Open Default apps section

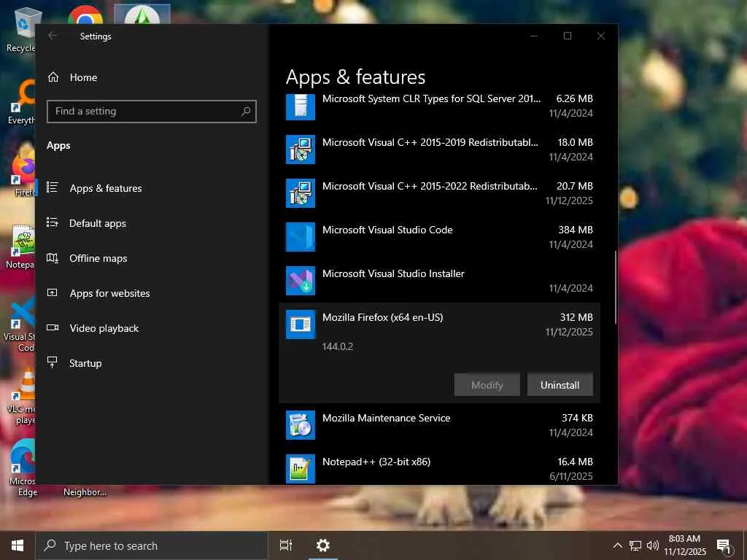tap(152, 223)
